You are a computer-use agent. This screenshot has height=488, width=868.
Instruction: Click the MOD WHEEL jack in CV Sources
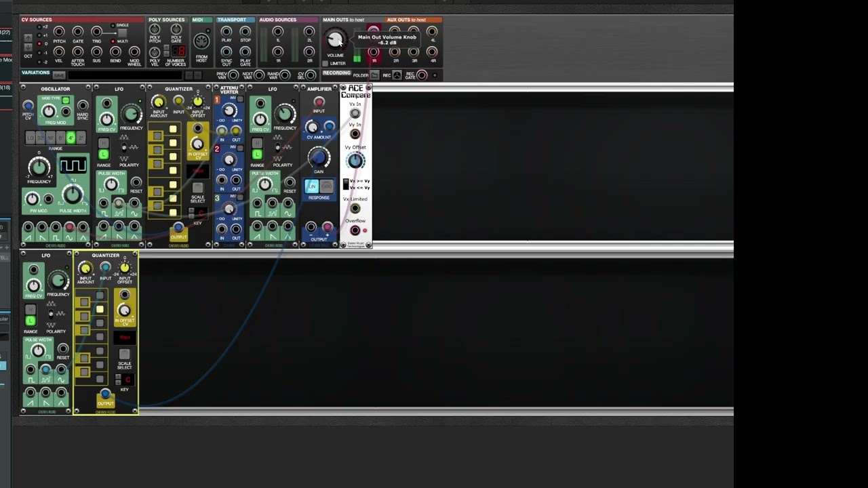coord(134,52)
